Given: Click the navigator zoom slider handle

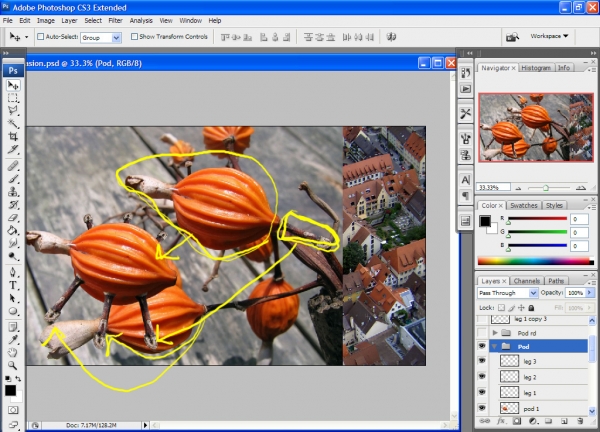Looking at the screenshot, I should pyautogui.click(x=546, y=188).
